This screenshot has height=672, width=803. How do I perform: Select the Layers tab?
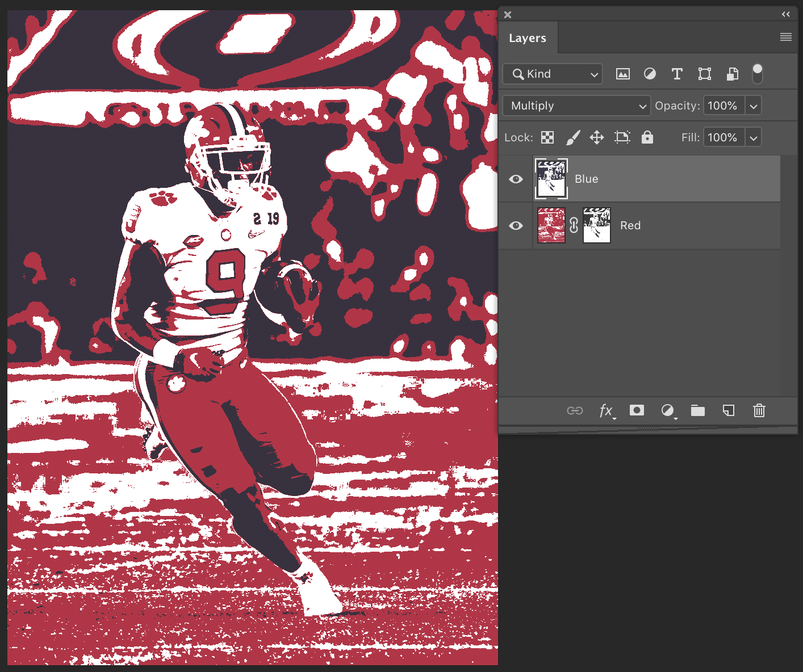point(528,38)
